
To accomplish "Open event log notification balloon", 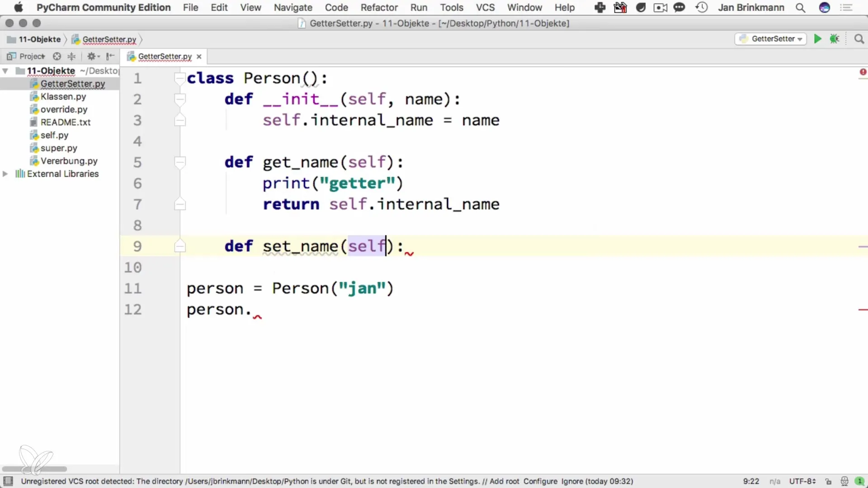I will click(x=859, y=481).
